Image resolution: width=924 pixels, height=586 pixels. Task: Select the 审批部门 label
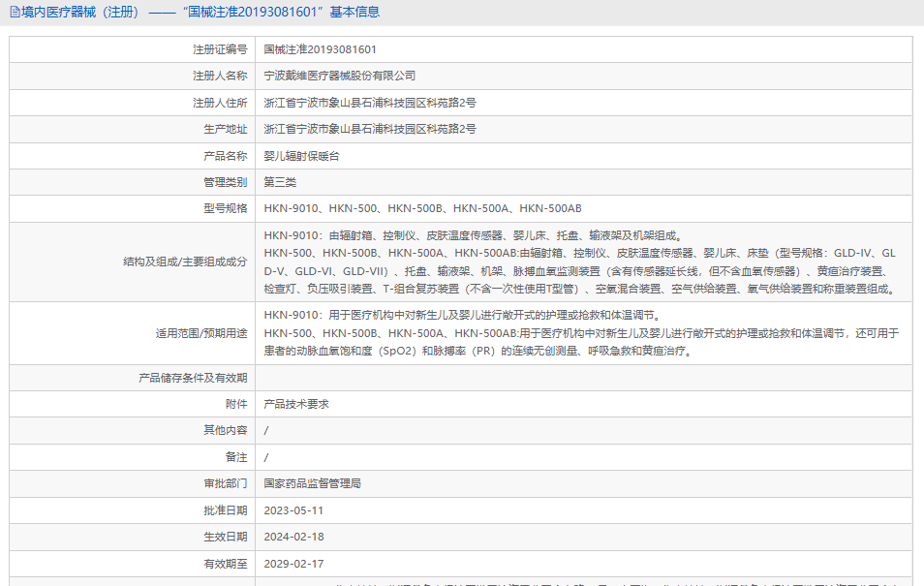[225, 483]
